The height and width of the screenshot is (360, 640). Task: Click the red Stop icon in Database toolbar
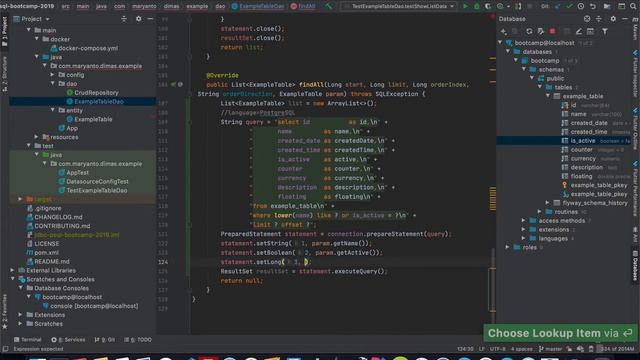tap(552, 31)
